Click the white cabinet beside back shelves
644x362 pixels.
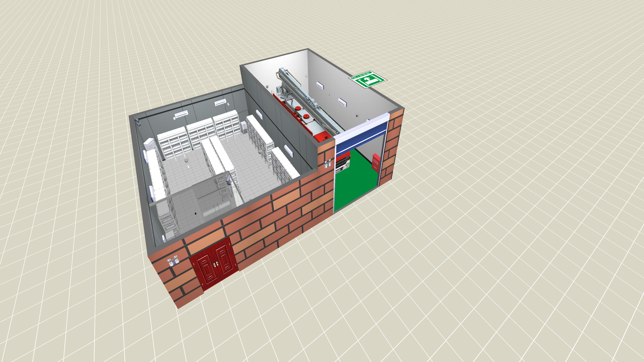[244, 127]
